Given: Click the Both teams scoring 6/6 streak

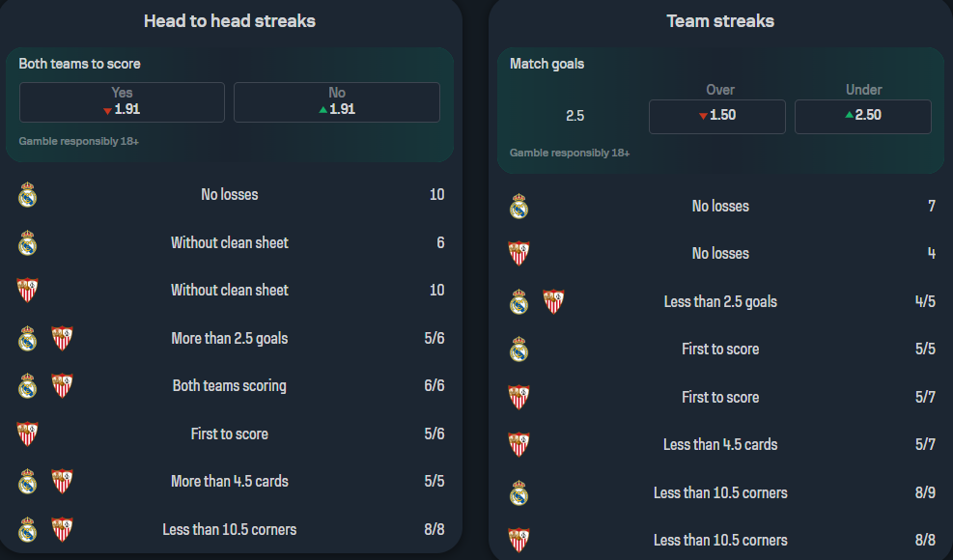Looking at the screenshot, I should coord(230,385).
